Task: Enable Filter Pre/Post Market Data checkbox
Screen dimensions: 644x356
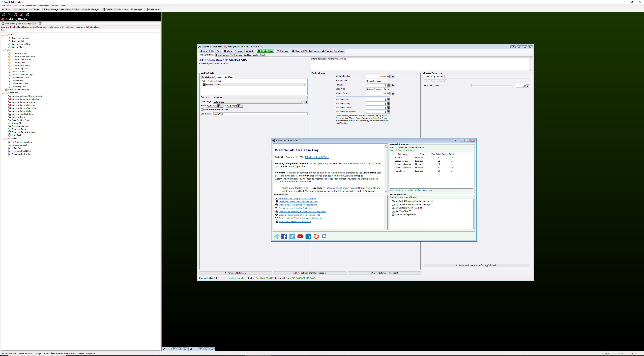Action: click(202, 109)
